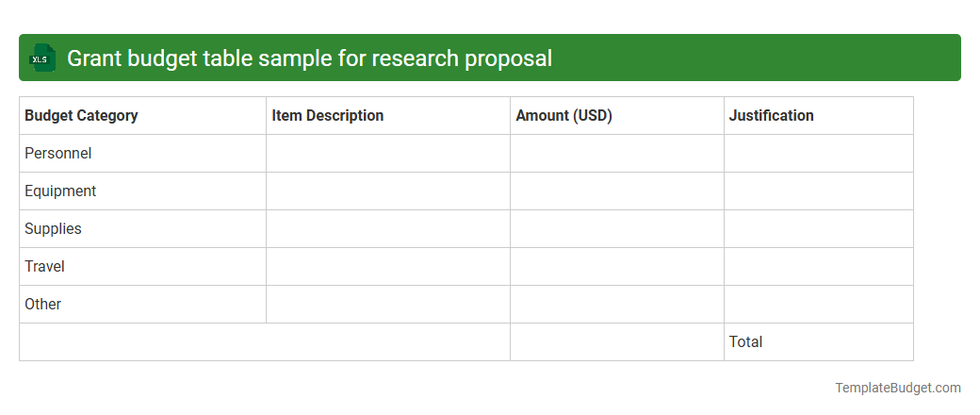This screenshot has height=415, width=980.
Task: Click the TemplateBudget.com credit text
Action: coord(898,388)
